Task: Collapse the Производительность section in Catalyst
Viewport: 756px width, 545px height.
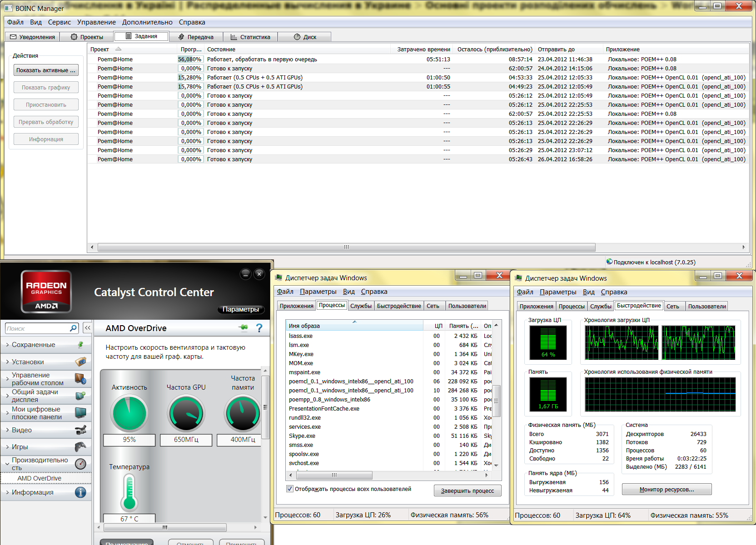Action: click(x=8, y=464)
